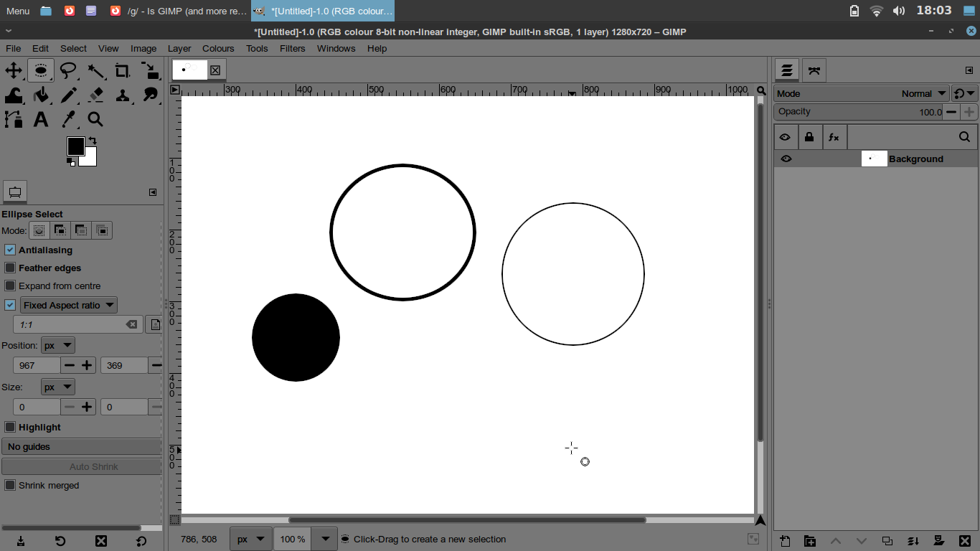The width and height of the screenshot is (980, 551).
Task: Open the Filters menu
Action: (x=292, y=48)
